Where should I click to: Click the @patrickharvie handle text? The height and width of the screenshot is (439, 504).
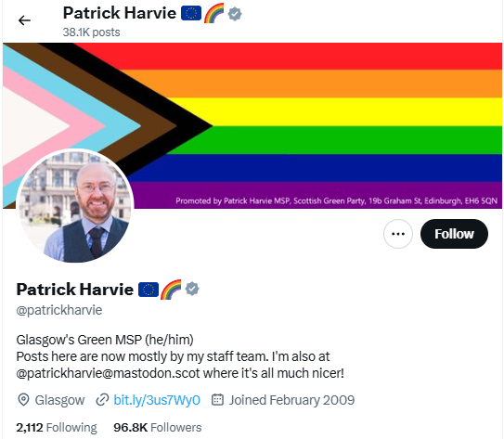click(x=59, y=310)
